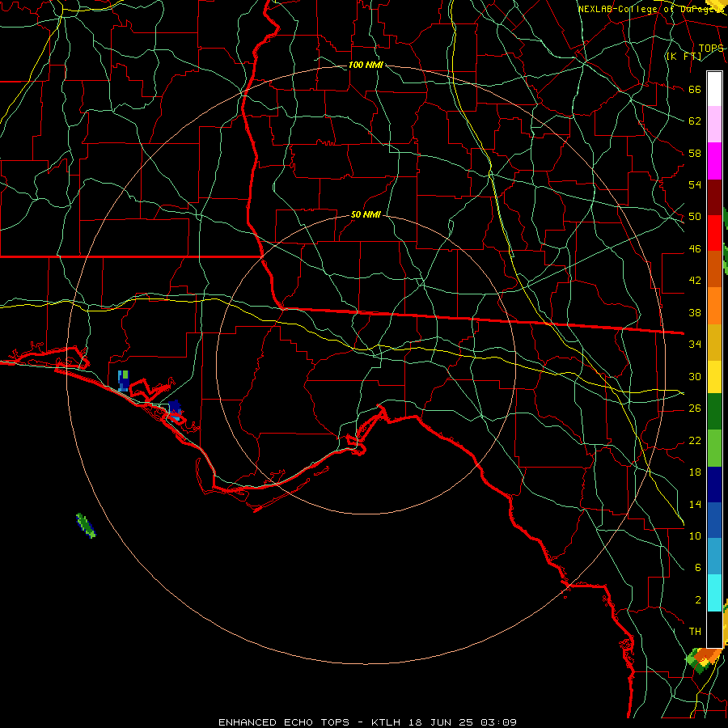This screenshot has height=728, width=728.
Task: Click the '58' scale value
Action: point(695,153)
